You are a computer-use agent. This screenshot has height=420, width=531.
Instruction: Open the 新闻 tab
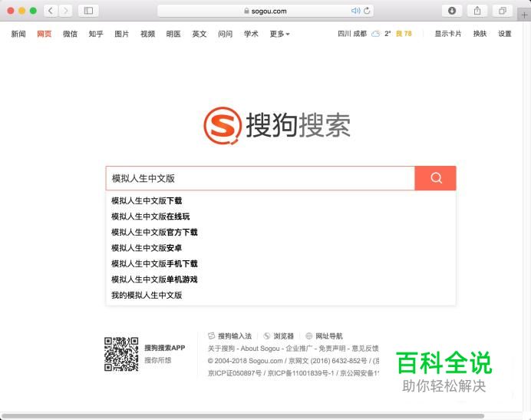pyautogui.click(x=18, y=34)
